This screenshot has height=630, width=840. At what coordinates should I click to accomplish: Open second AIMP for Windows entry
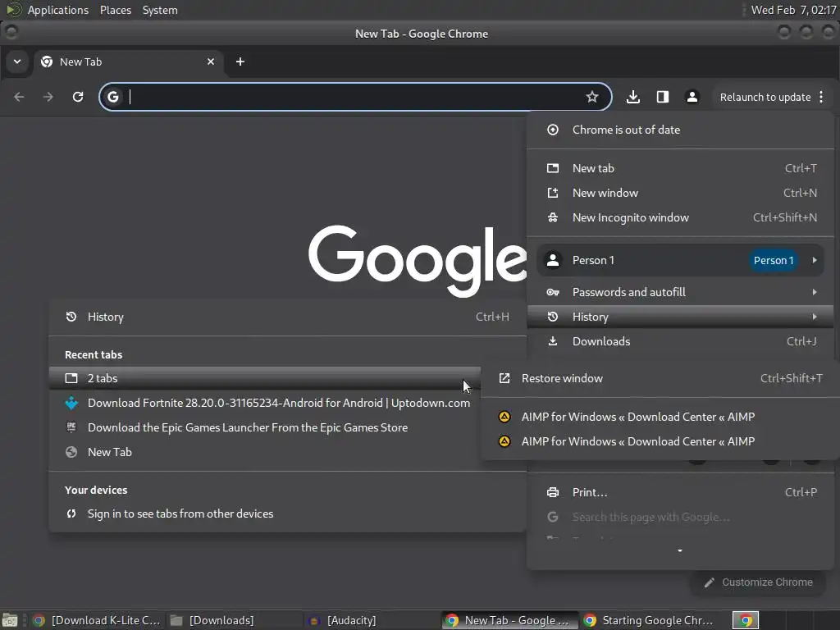point(660,441)
